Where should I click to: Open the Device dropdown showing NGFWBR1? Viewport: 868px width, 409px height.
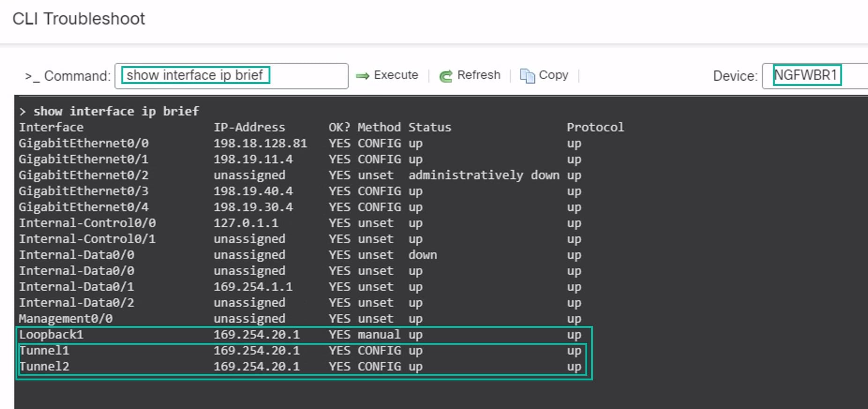coord(815,76)
